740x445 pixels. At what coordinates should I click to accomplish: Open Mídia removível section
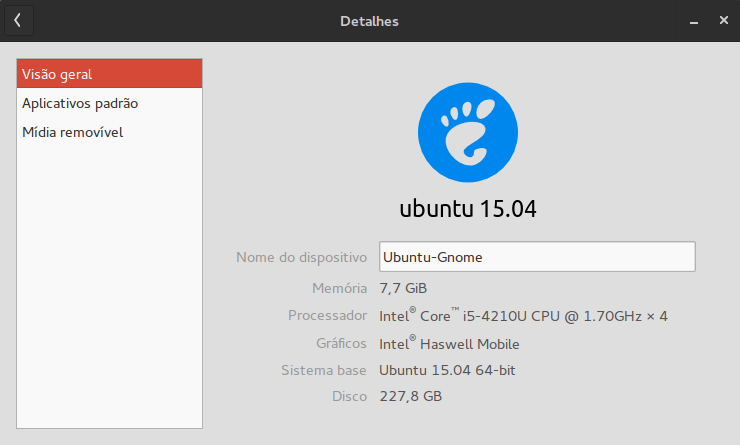pos(109,132)
